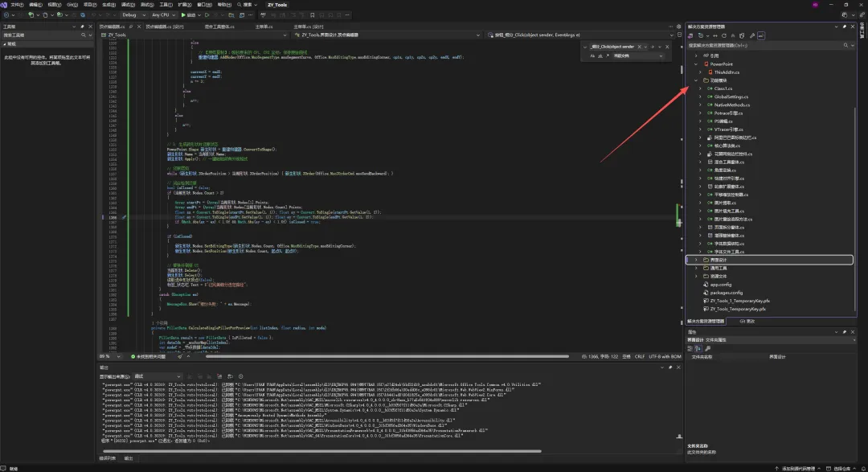Screen dimensions: 868x472
Task: Open the 编辑 (Edit) menu
Action: (35, 5)
